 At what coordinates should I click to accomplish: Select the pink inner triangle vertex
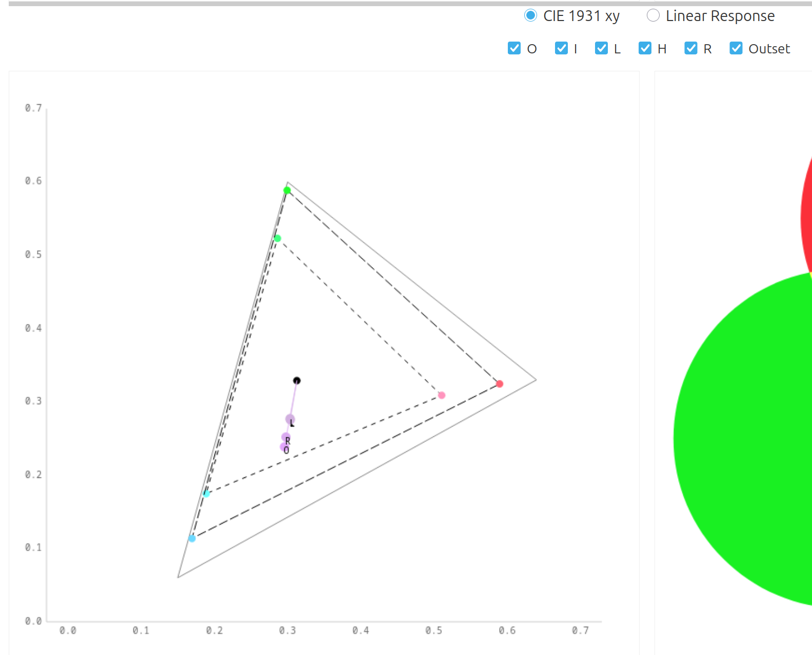click(x=442, y=395)
